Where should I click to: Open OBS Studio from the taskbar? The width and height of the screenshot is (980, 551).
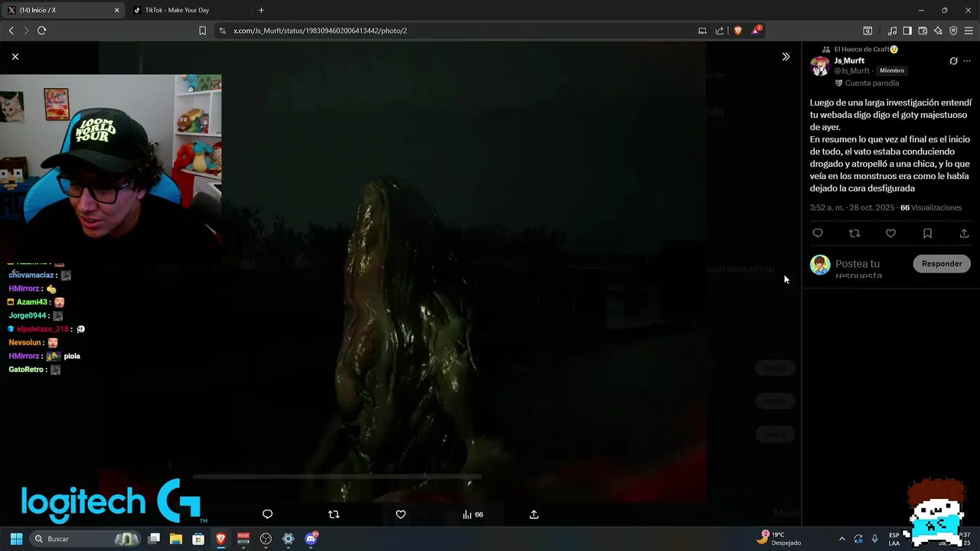pos(266,539)
